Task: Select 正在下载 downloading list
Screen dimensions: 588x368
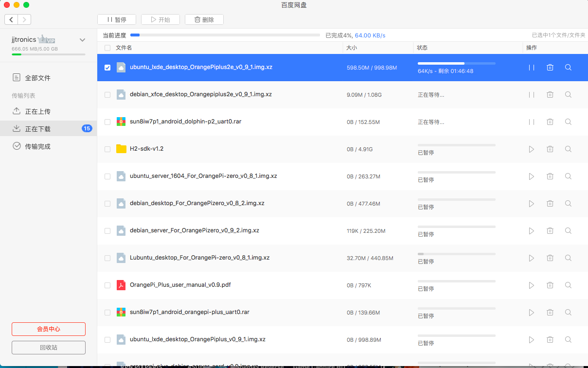Action: click(49, 129)
